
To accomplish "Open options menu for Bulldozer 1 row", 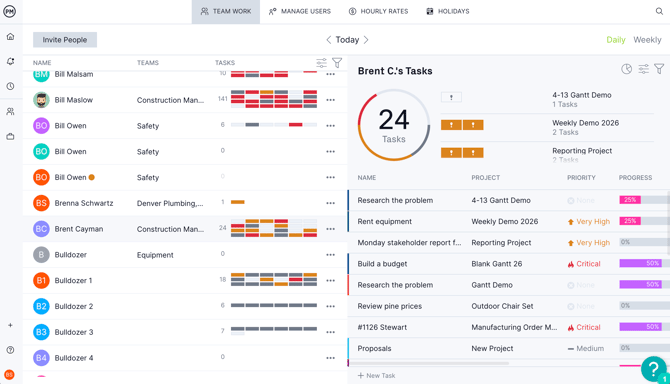I will (330, 281).
